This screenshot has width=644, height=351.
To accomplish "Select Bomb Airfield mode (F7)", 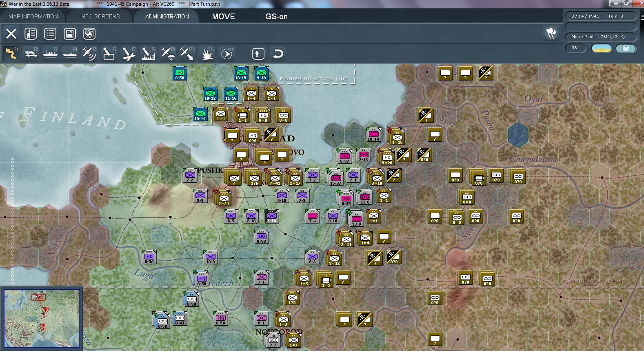I will pyautogui.click(x=129, y=54).
